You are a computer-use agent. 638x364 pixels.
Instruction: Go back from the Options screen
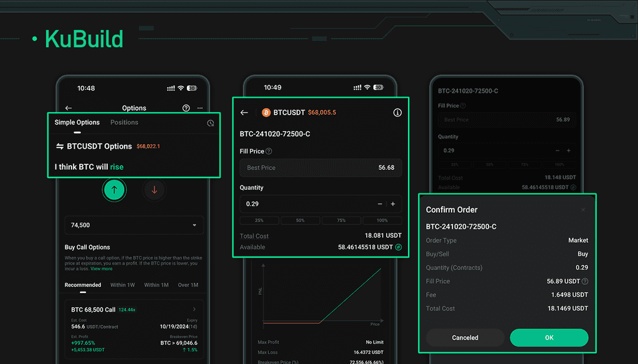click(69, 108)
